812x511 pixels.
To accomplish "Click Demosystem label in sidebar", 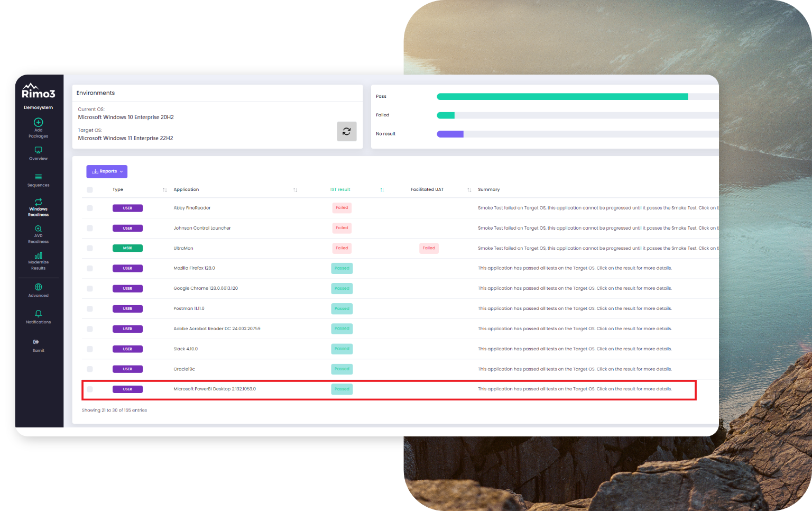I will (x=38, y=107).
